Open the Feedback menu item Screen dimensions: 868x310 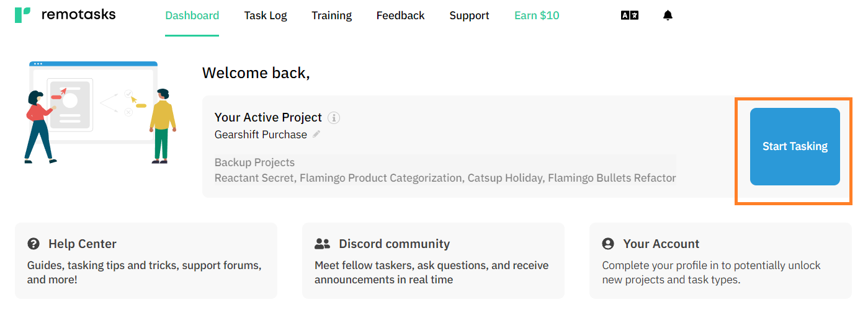(x=401, y=15)
